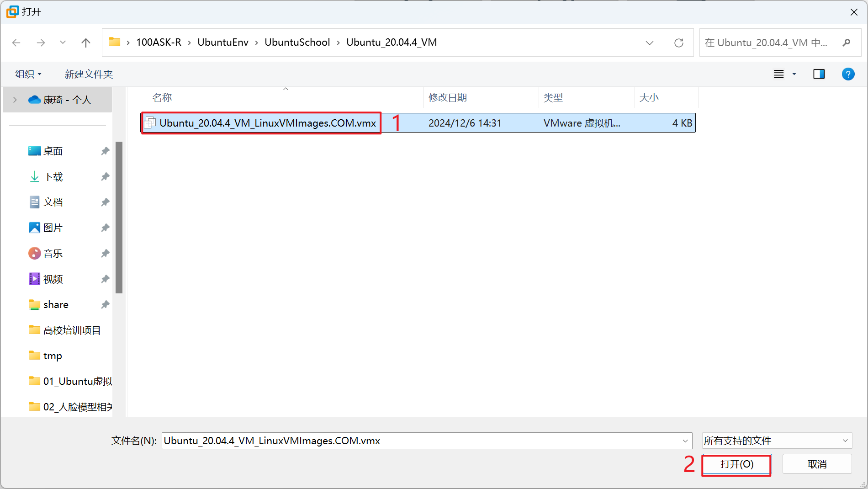Go up one folder level
Screen dimensions: 868x489
pos(86,43)
